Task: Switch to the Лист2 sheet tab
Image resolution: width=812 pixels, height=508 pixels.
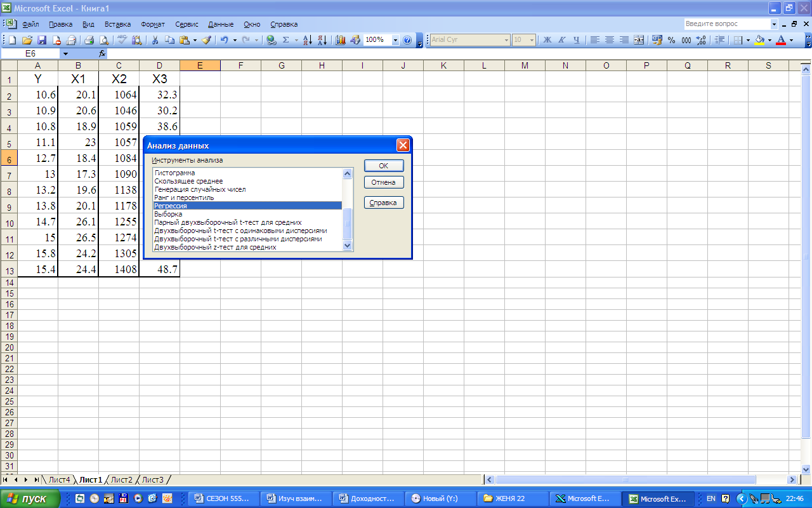Action: [121, 480]
